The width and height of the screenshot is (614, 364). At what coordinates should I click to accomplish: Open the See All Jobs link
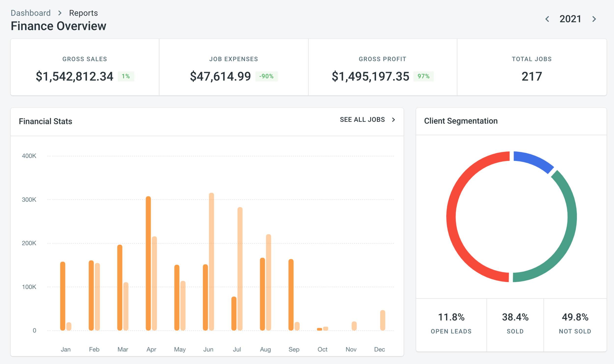coord(362,120)
